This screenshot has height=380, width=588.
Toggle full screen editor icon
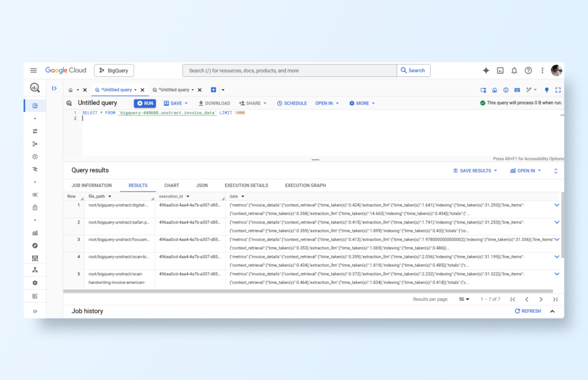coord(558,90)
